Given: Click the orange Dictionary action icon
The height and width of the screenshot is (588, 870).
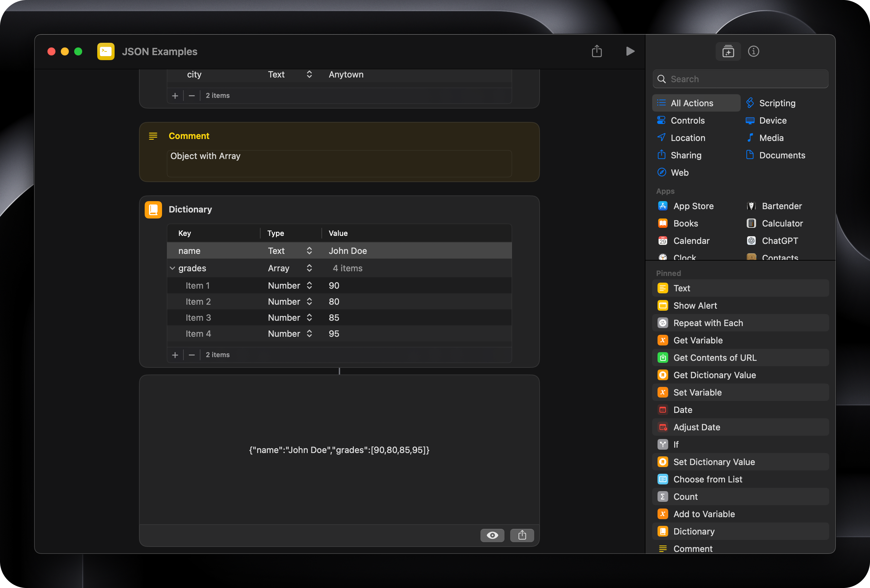Looking at the screenshot, I should pos(153,209).
